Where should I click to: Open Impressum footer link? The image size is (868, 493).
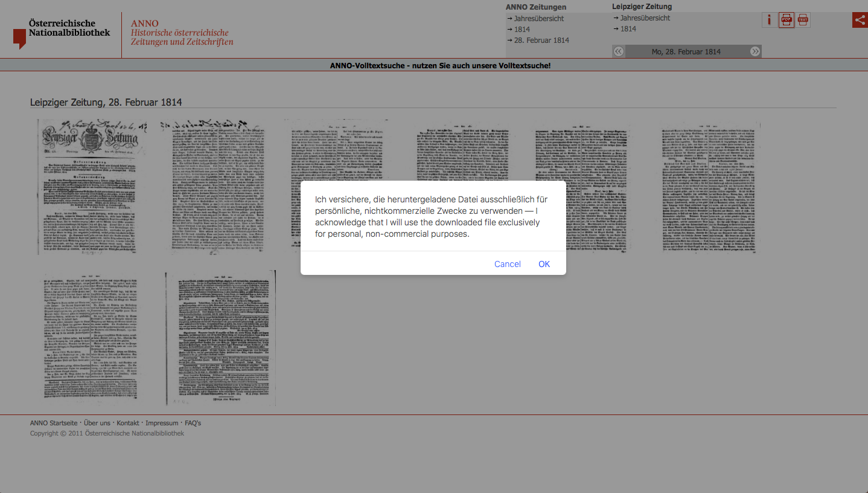(162, 423)
